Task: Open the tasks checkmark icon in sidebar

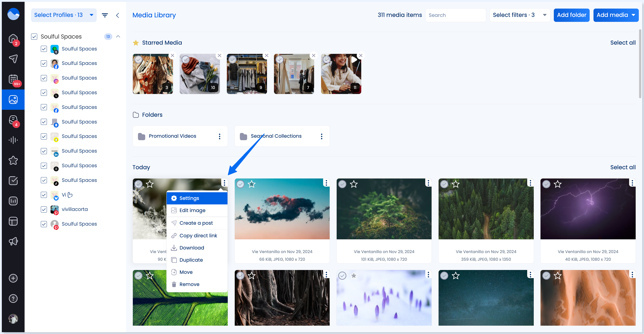Action: point(13,181)
